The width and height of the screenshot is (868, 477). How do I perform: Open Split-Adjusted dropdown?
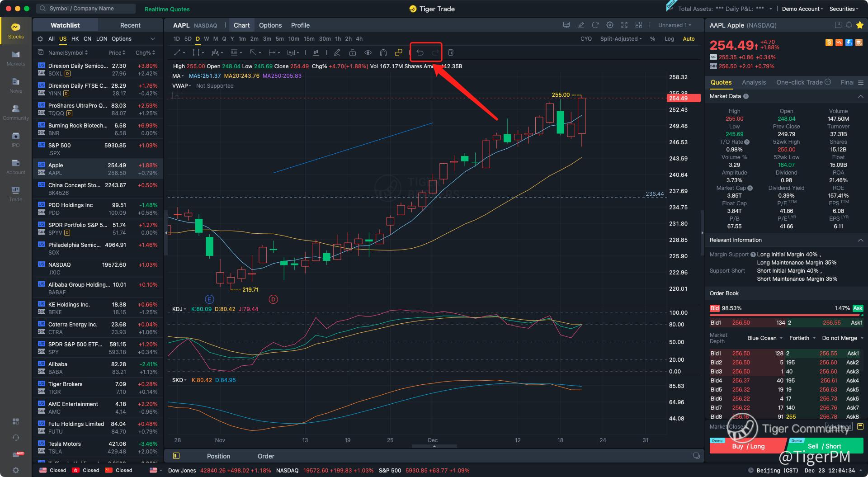tap(621, 39)
